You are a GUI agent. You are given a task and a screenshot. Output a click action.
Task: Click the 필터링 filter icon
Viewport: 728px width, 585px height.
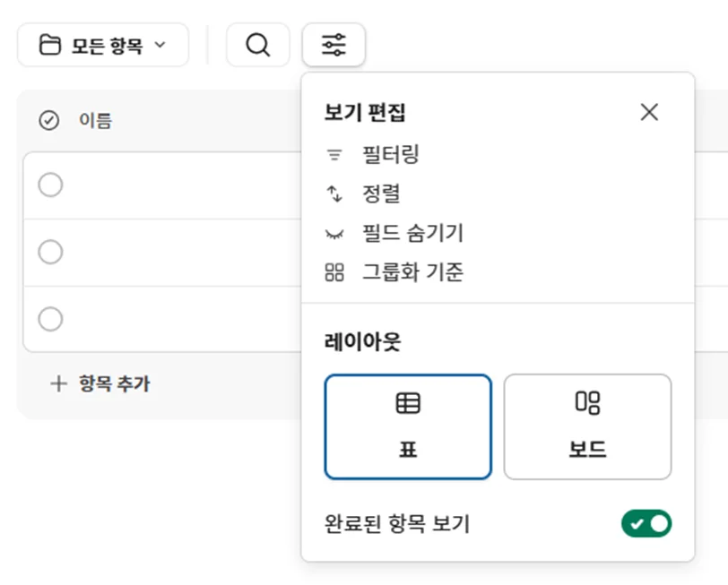(x=334, y=155)
